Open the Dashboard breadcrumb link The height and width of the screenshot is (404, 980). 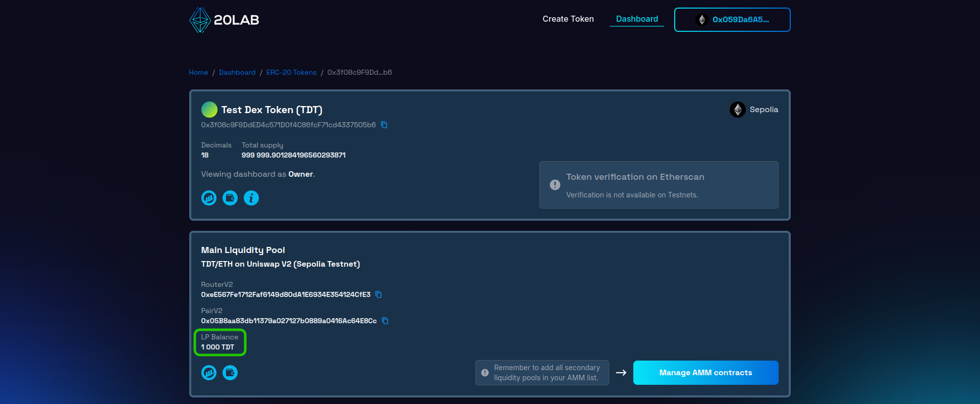coord(237,72)
